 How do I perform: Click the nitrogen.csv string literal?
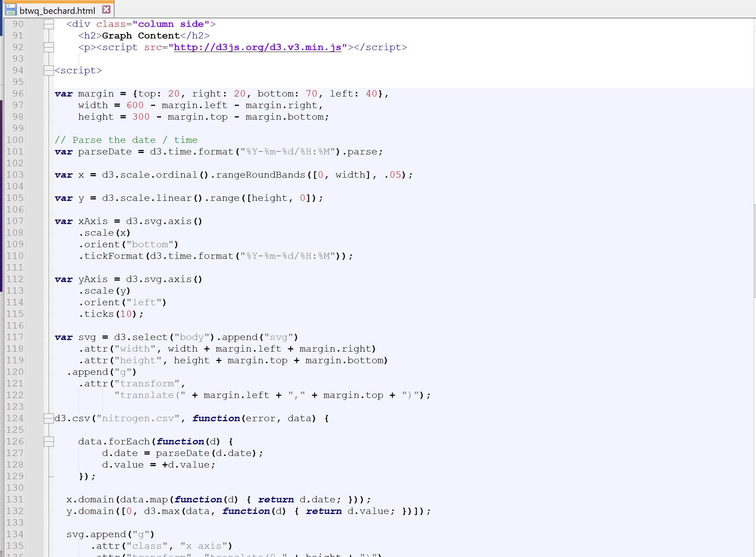click(x=138, y=418)
